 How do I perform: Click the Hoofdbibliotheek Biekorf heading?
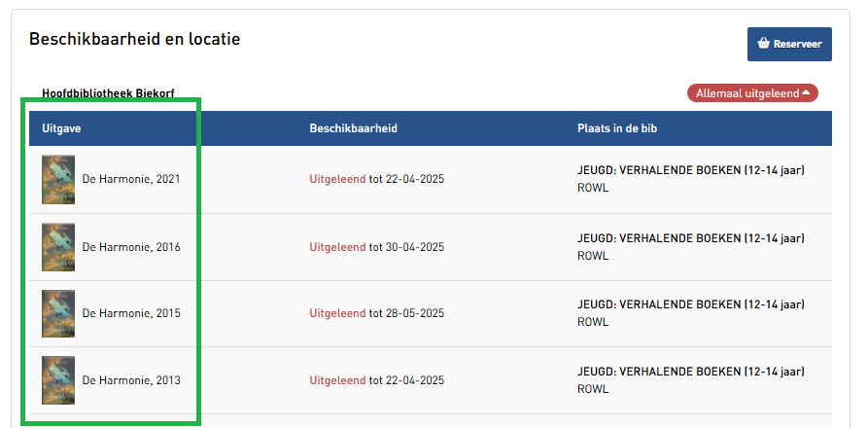point(108,93)
